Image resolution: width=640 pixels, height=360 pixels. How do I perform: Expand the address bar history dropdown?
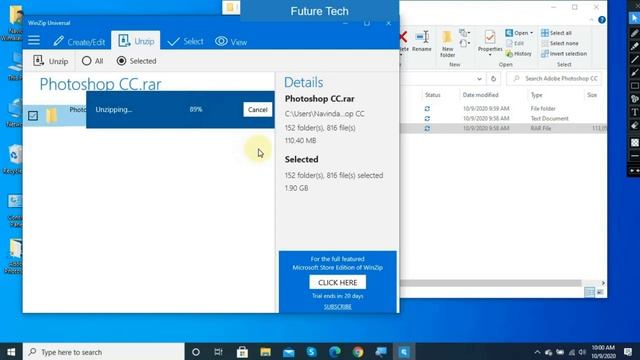[479, 79]
